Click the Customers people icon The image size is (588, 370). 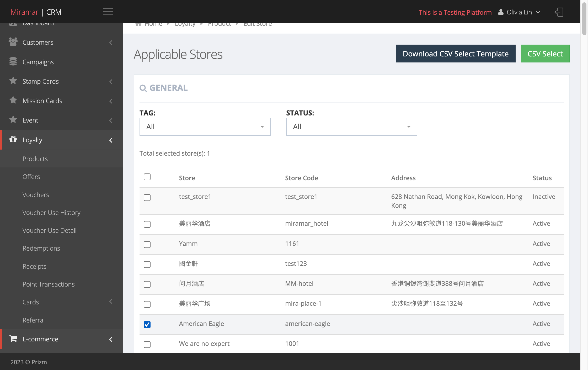point(13,42)
